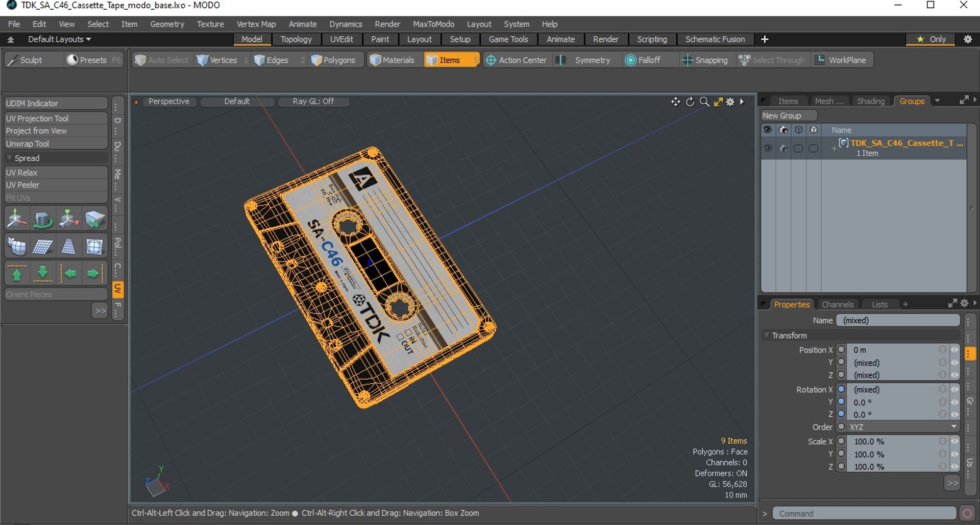Open viewport settings gear icon
Screen dimensions: 980x525
730,102
